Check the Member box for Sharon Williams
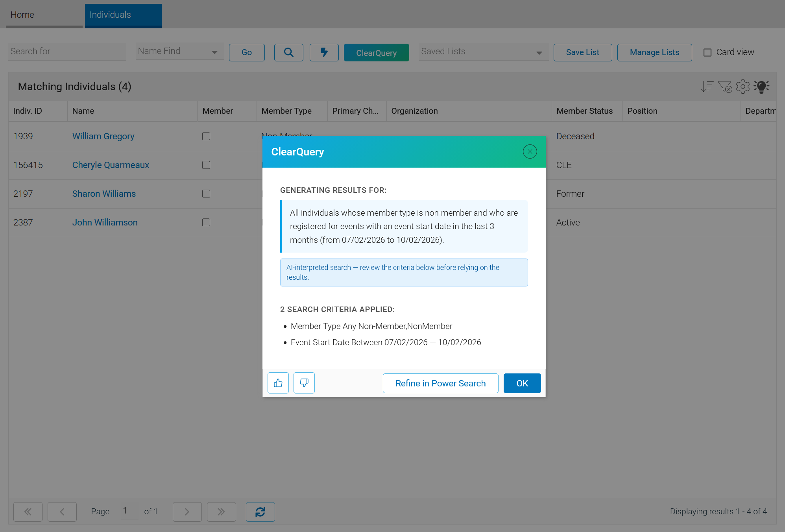The height and width of the screenshot is (532, 785). tap(206, 194)
